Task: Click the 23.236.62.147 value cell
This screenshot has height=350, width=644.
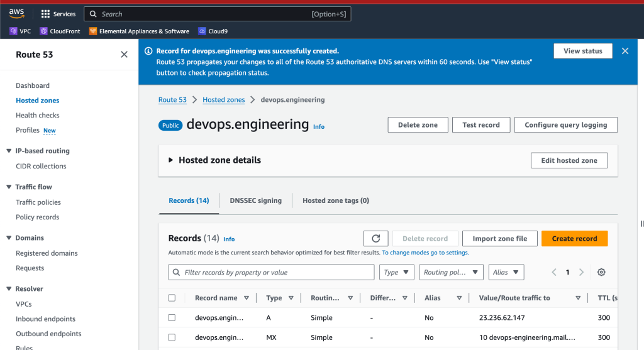Action: [501, 317]
